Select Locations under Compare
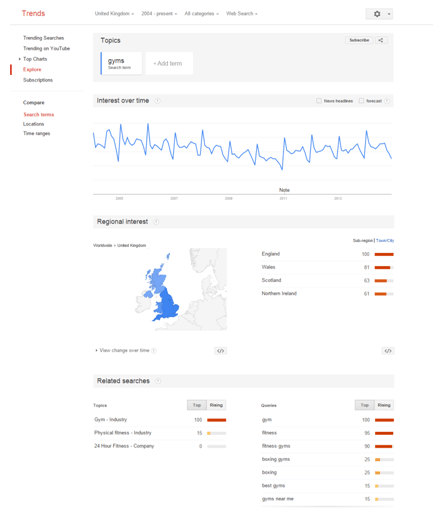Screen dimensions: 433x513 click(33, 124)
